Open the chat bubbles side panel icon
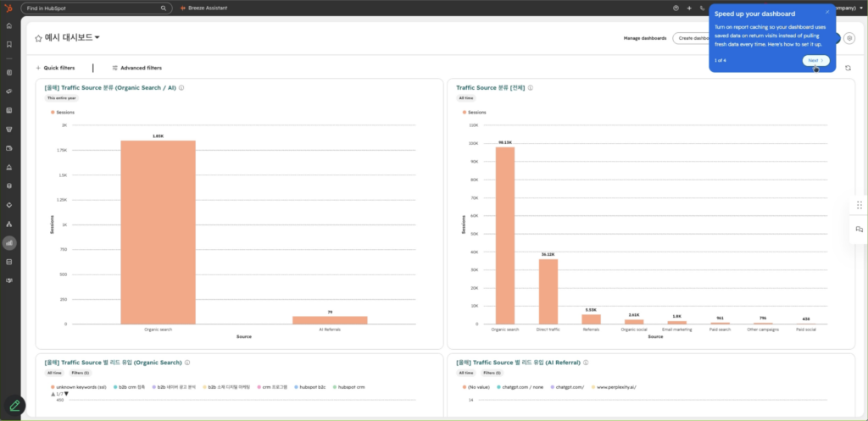The image size is (868, 421). 860,229
